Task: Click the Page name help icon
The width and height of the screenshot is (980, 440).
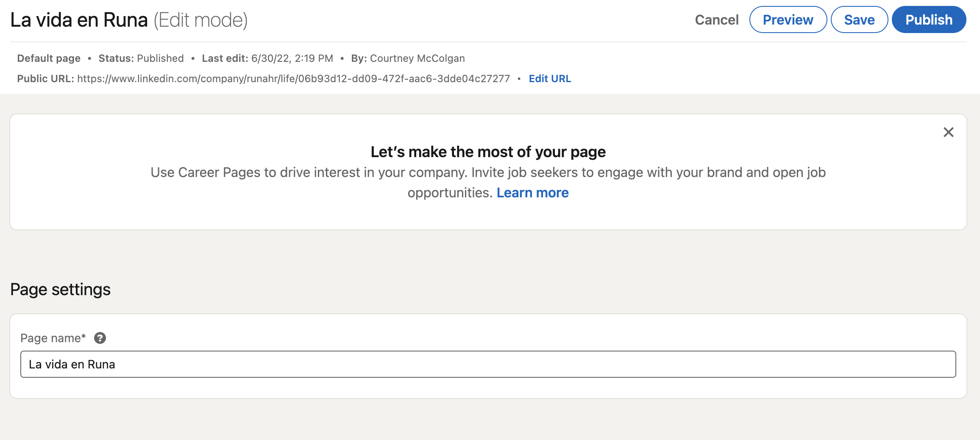Action: pyautogui.click(x=100, y=338)
